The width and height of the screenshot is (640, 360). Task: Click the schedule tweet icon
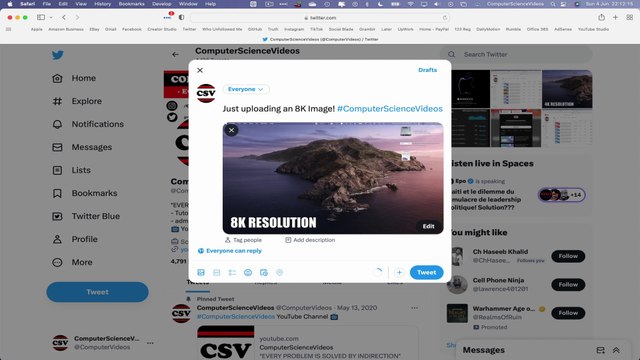(x=264, y=272)
